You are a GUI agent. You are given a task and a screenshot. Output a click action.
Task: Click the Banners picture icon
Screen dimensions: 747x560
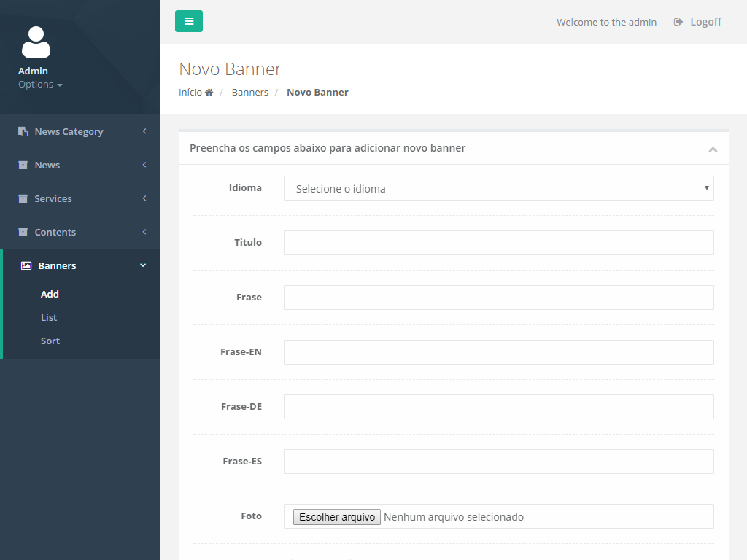pos(26,265)
